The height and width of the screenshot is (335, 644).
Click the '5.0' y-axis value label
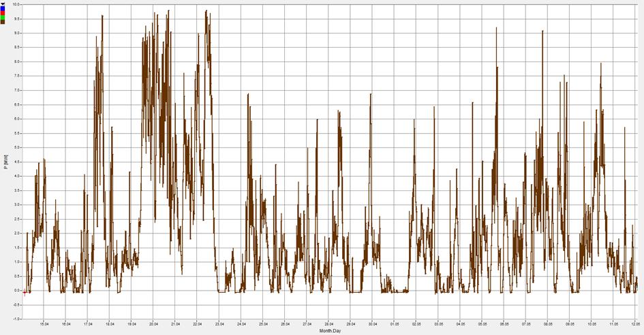(x=17, y=147)
